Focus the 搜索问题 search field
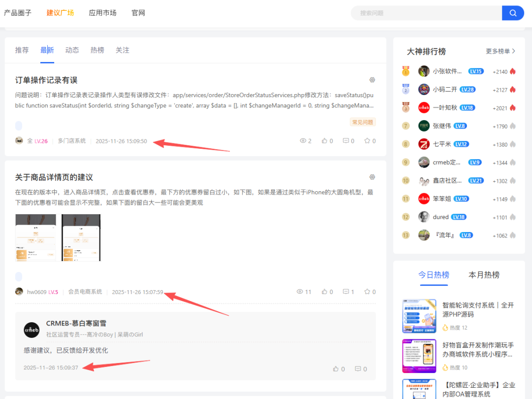The height and width of the screenshot is (399, 532). click(x=426, y=13)
